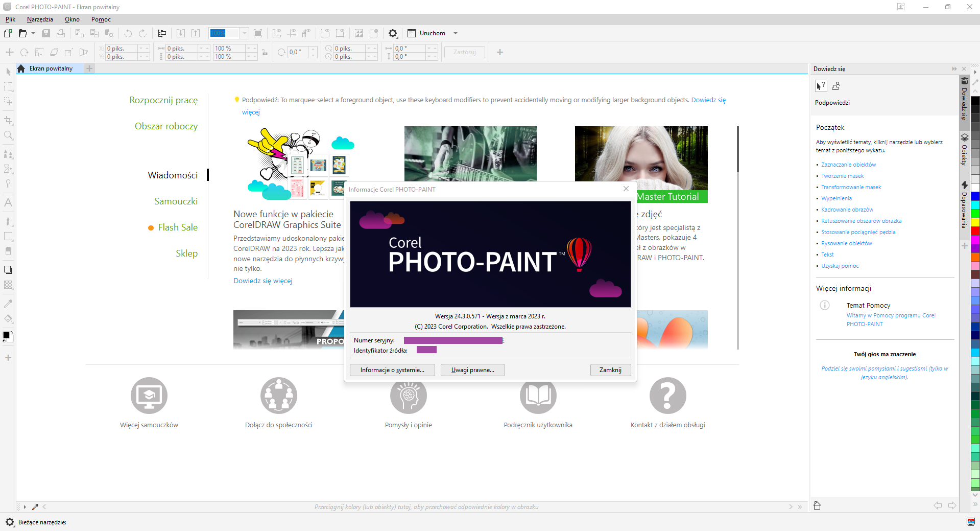Click Zamknij to close the info dialog

(610, 370)
